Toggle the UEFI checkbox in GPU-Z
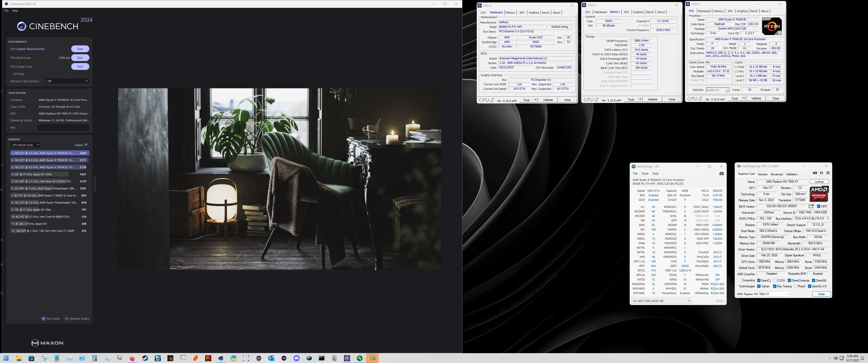 point(819,206)
